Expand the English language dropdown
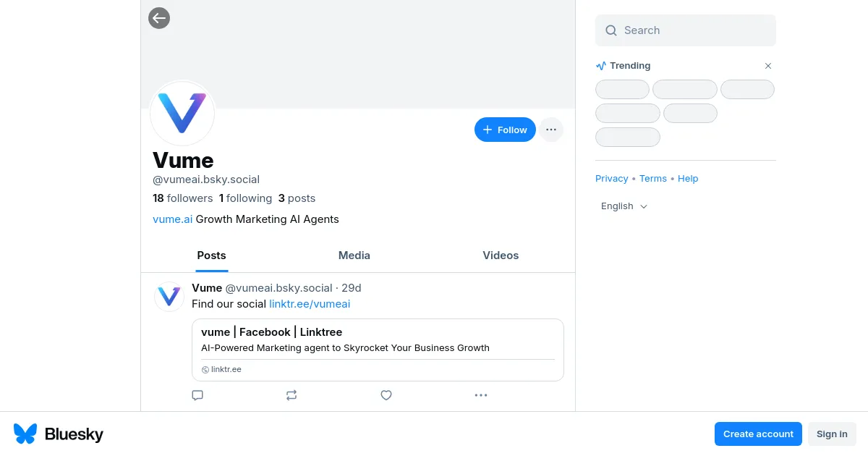 (624, 206)
